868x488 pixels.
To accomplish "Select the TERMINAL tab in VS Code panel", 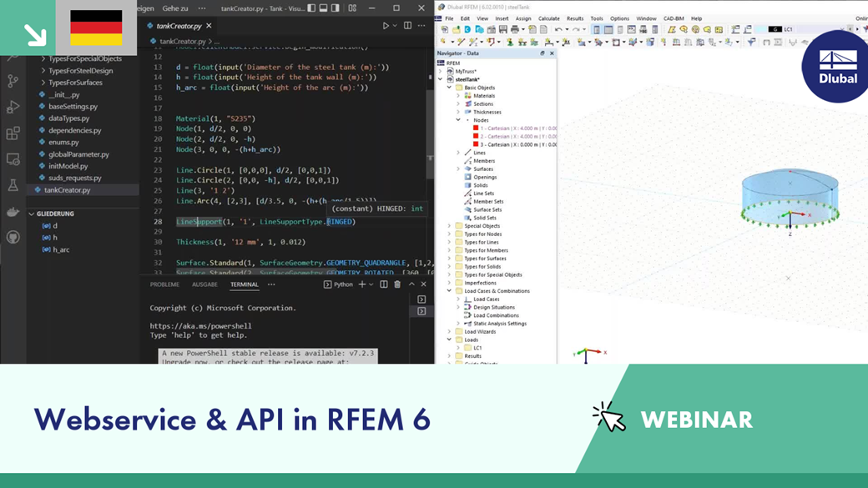I will [244, 284].
